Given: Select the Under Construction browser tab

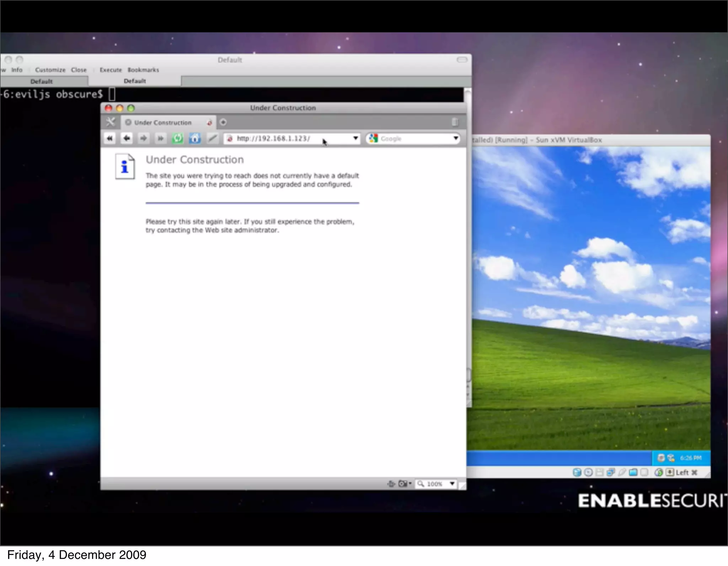Looking at the screenshot, I should point(163,123).
